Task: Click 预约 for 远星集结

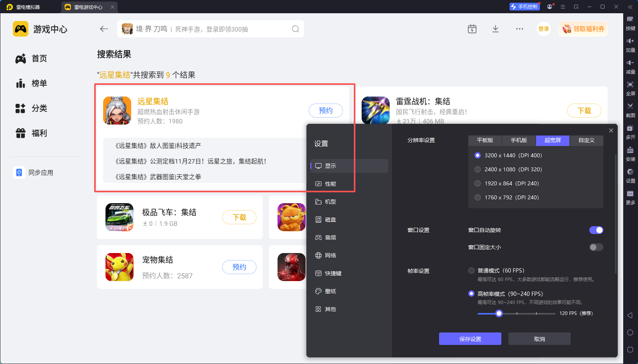Action: (326, 111)
